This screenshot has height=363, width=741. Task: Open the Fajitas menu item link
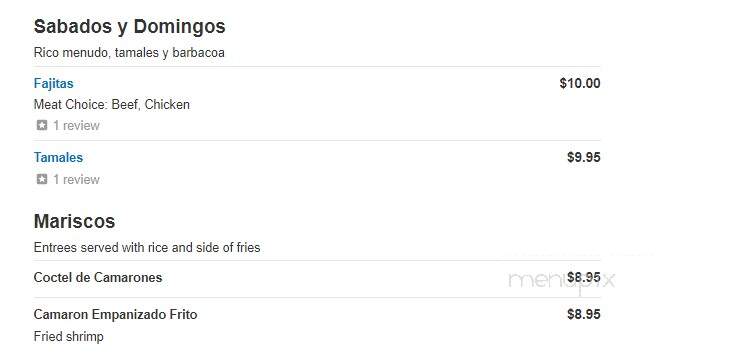[x=53, y=84]
